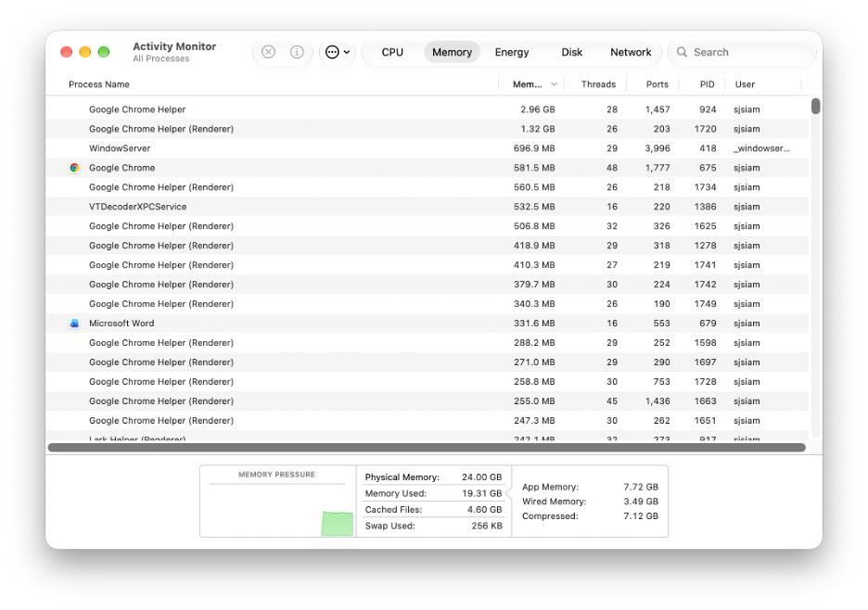Image resolution: width=868 pixels, height=610 pixels.
Task: Click the search magnifier icon
Action: (x=682, y=52)
